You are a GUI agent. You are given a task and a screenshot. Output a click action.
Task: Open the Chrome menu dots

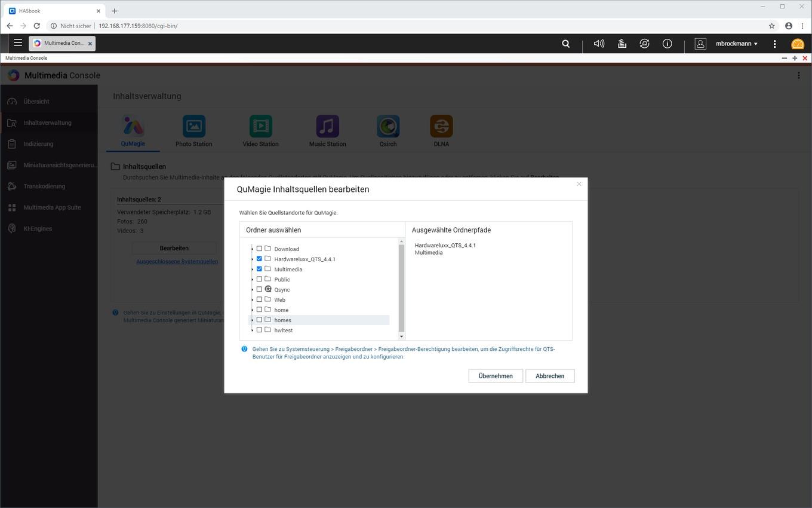(803, 26)
